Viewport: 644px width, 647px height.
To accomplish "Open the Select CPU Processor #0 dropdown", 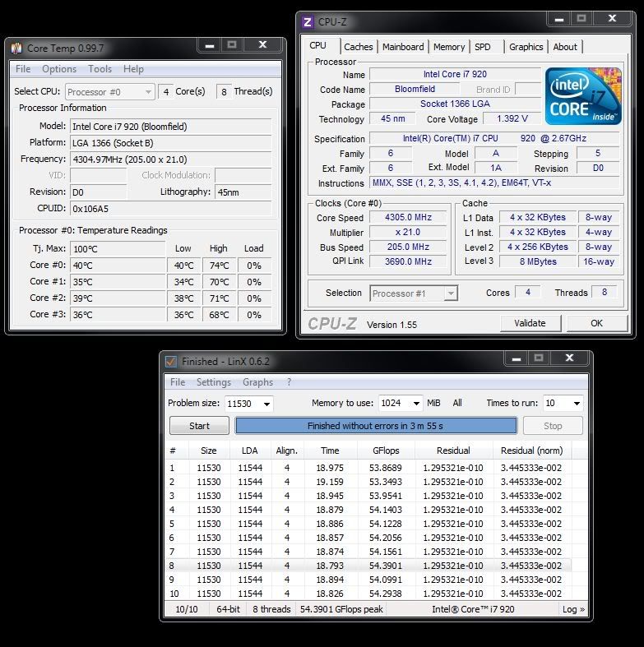I will [x=110, y=92].
